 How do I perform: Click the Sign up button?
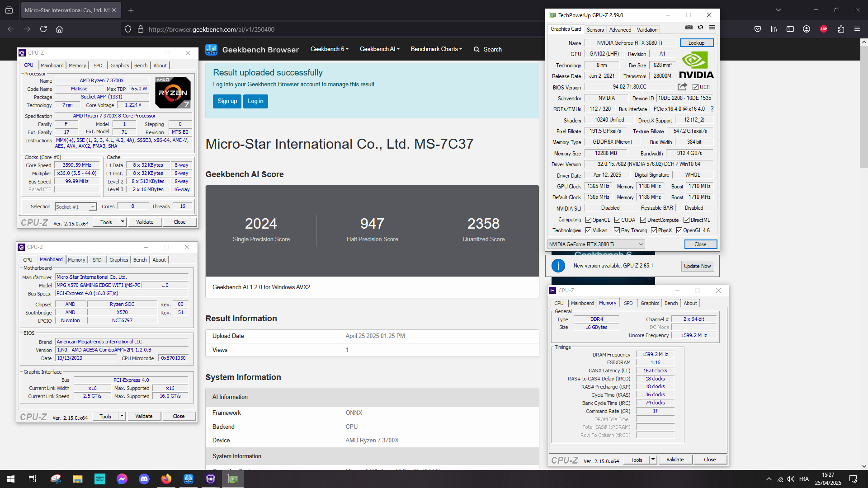[x=227, y=101]
